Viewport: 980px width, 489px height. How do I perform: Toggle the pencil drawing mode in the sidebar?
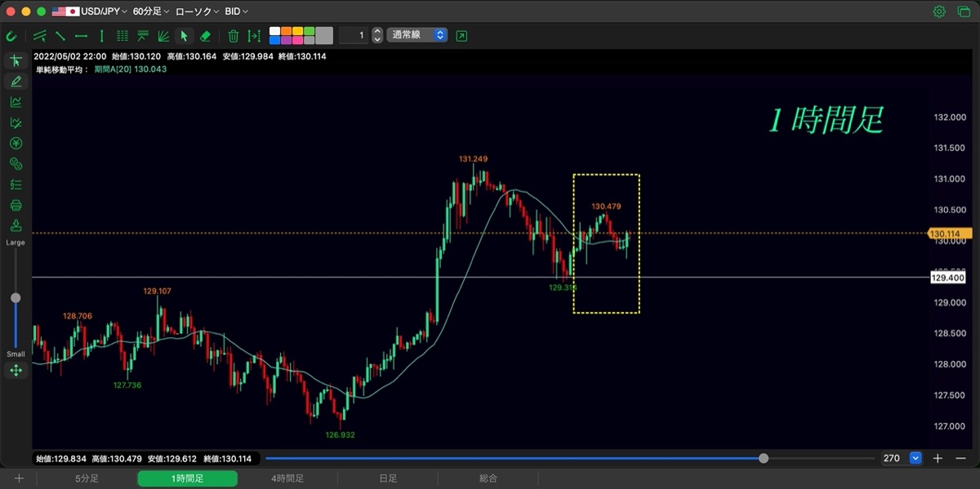pyautogui.click(x=16, y=81)
